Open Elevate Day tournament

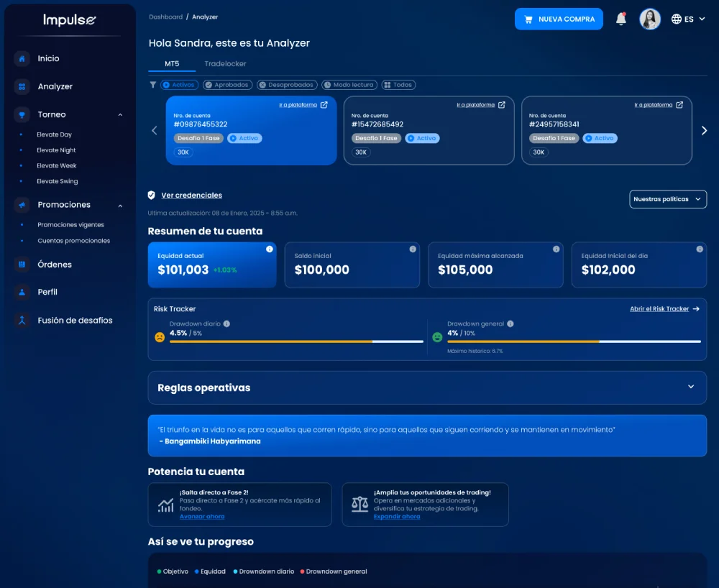click(x=54, y=134)
